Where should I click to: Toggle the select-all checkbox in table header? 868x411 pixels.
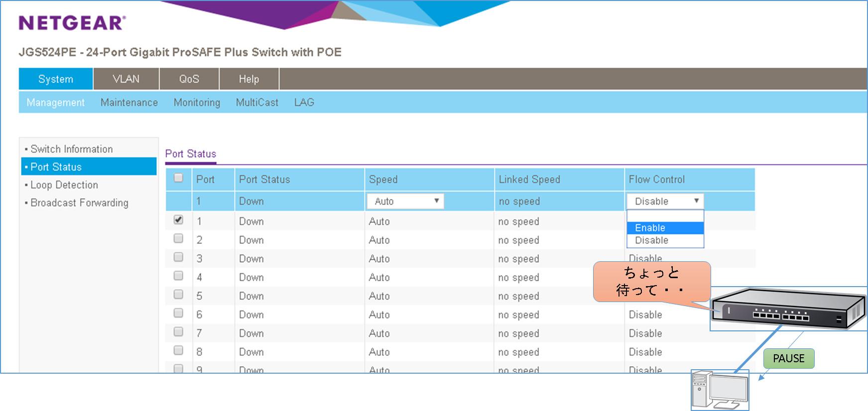(178, 178)
